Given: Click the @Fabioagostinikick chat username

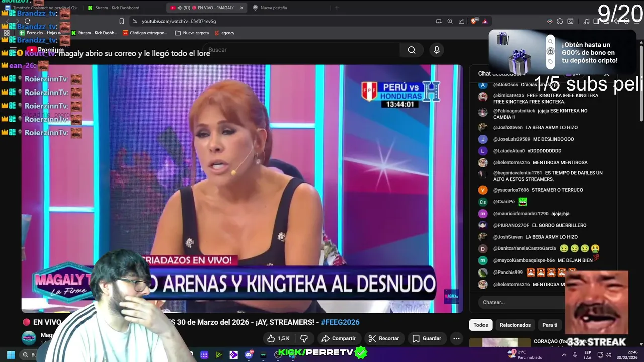Looking at the screenshot, I should (x=514, y=111).
